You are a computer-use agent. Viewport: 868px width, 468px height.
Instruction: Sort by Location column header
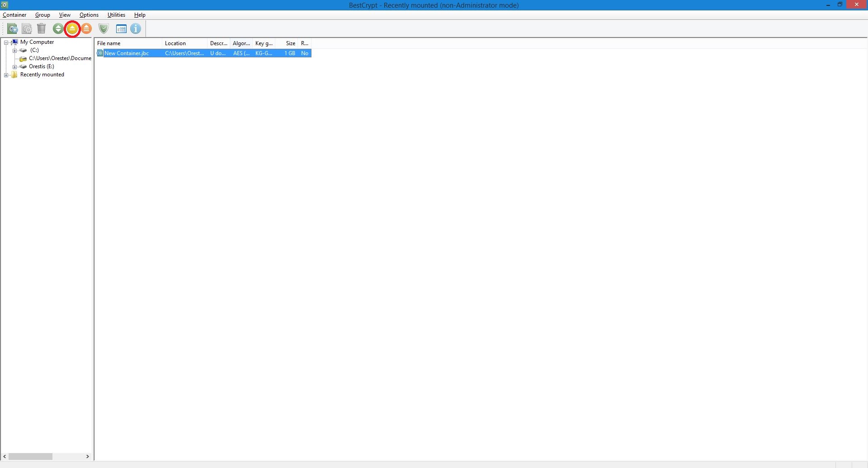tap(184, 43)
